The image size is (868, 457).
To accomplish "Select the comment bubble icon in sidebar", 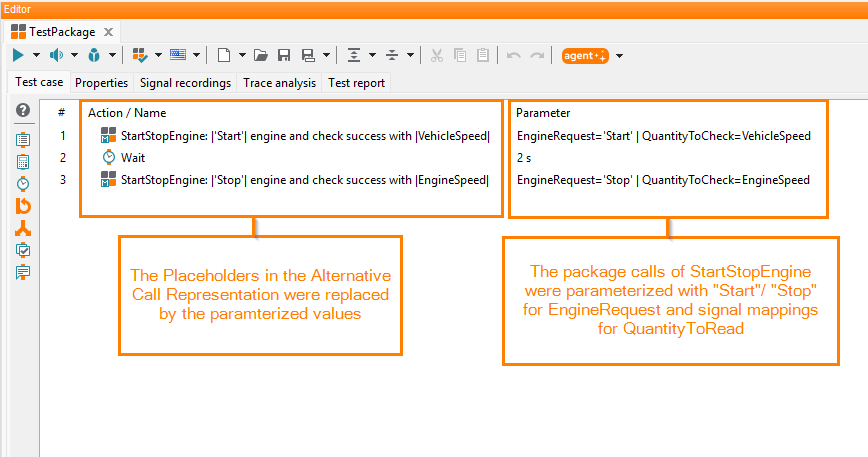I will [23, 272].
